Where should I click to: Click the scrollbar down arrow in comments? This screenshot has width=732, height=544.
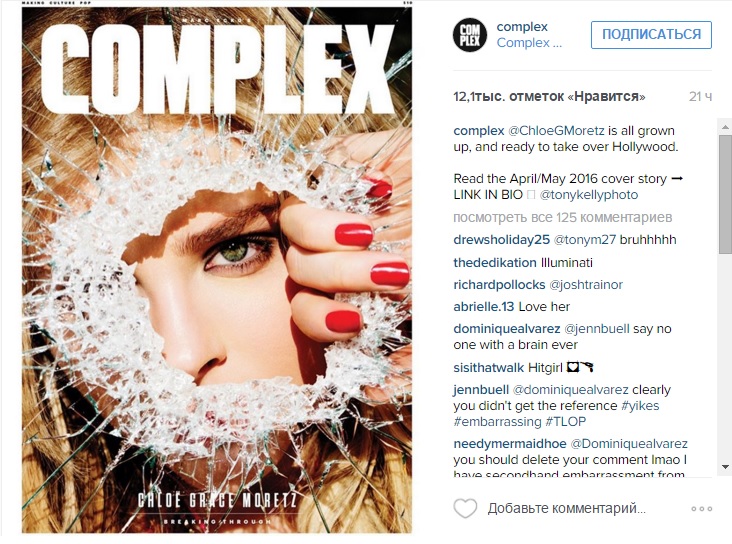pos(725,466)
